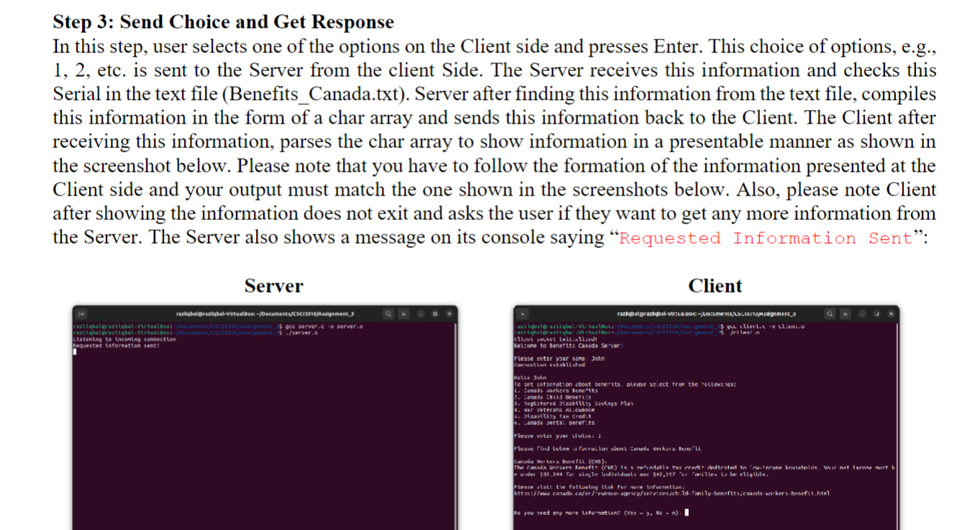Open the server terminal hamburger menu
This screenshot has width=980, height=530.
(403, 314)
